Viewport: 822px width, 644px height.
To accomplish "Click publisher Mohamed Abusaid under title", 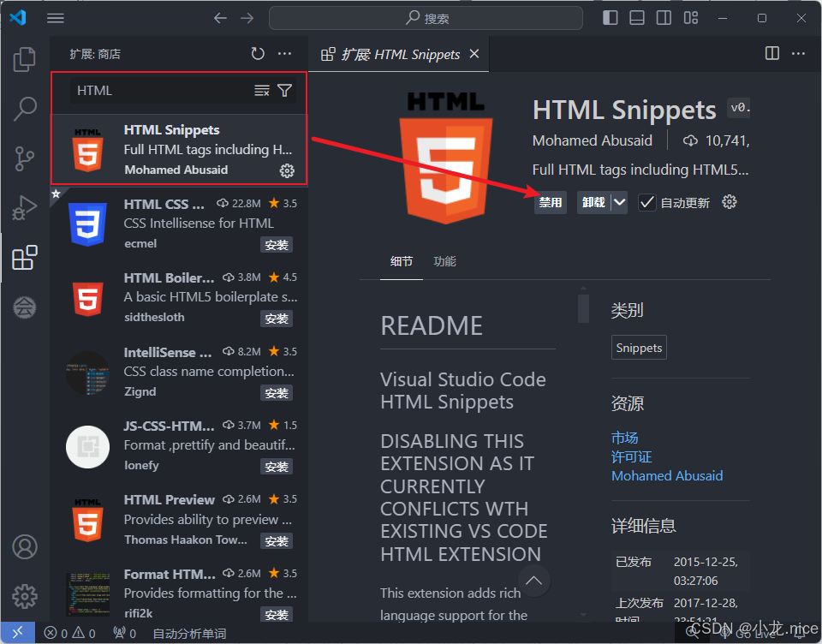I will click(592, 140).
